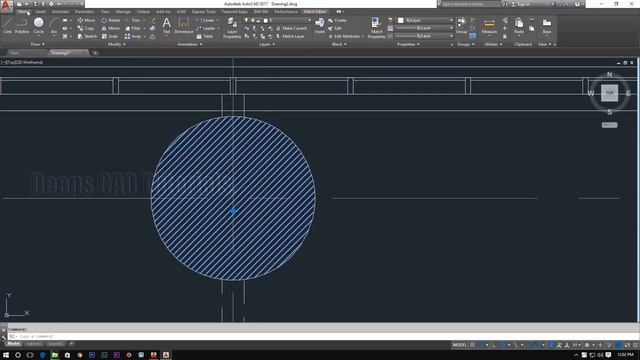Open the Parametric ribbon tab
640x360 pixels.
pos(84,12)
